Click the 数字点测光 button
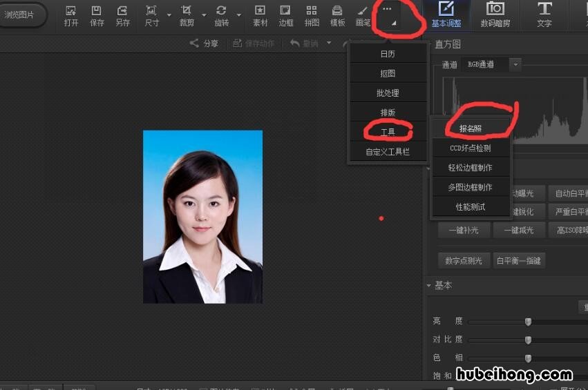588x390 pixels. pyautogui.click(x=464, y=260)
